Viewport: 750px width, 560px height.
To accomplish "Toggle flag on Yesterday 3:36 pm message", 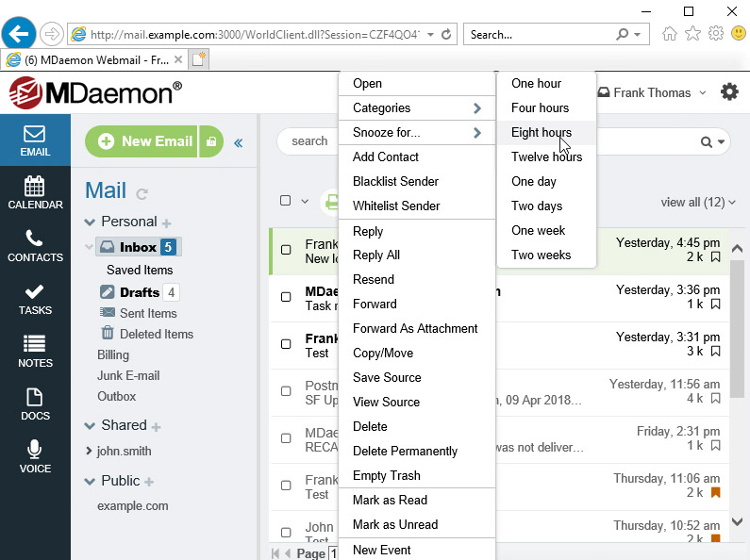I will tap(715, 304).
